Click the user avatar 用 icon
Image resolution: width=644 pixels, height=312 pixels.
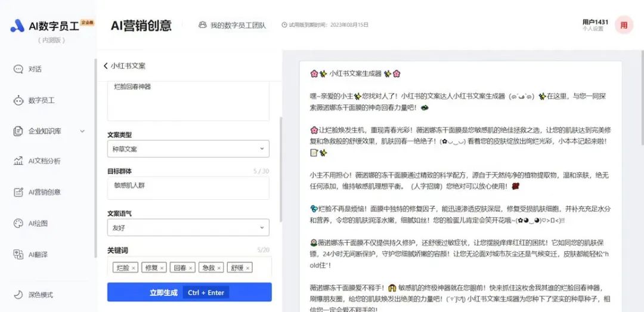(624, 25)
